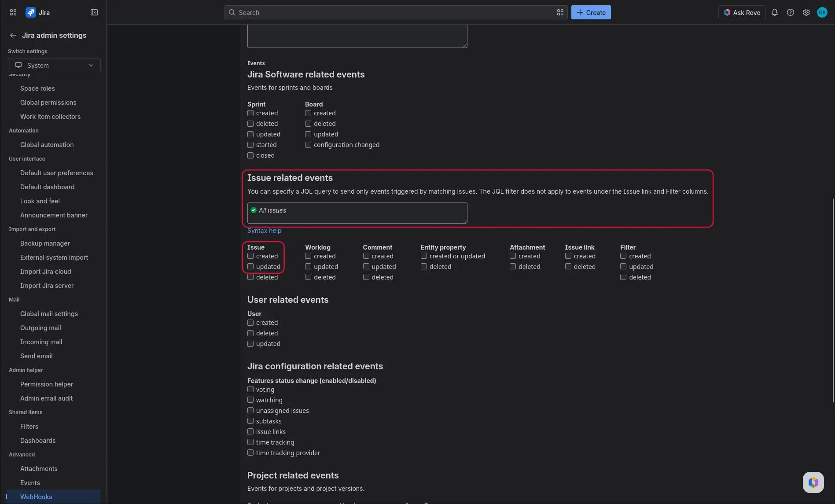The height and width of the screenshot is (504, 835).
Task: Check Attachment deleted event
Action: 513,266
